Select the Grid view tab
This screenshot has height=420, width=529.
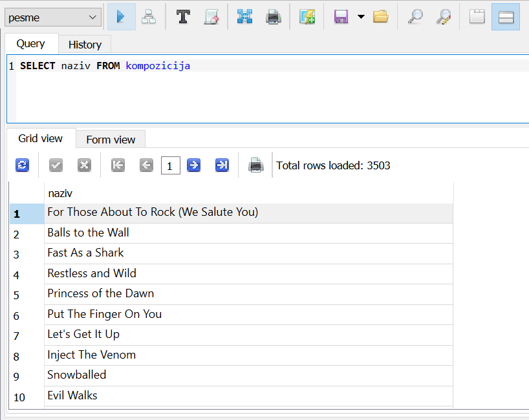pyautogui.click(x=41, y=138)
